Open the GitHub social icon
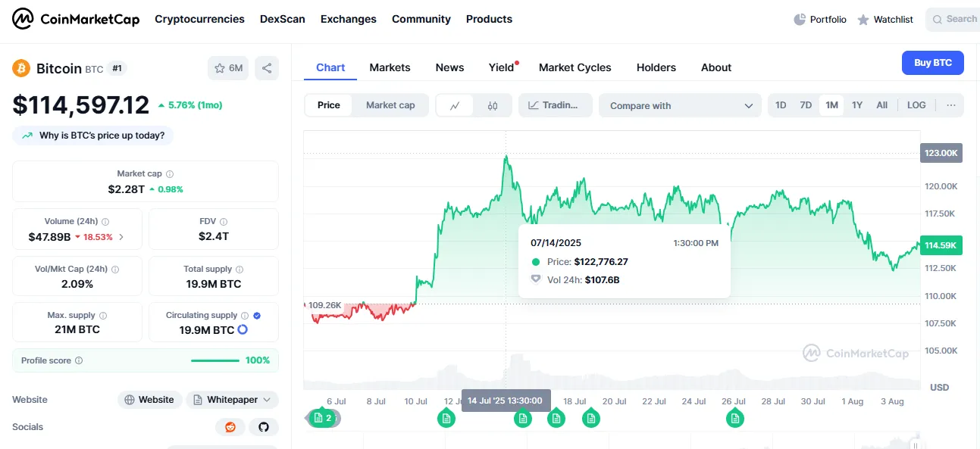The height and width of the screenshot is (449, 980). (264, 427)
